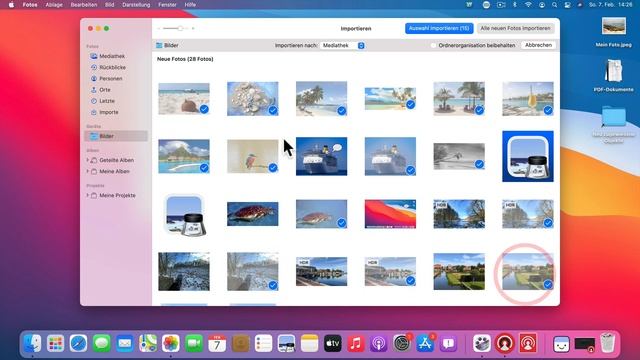The height and width of the screenshot is (360, 640).
Task: Open Mail from the Dock
Action: 124,343
